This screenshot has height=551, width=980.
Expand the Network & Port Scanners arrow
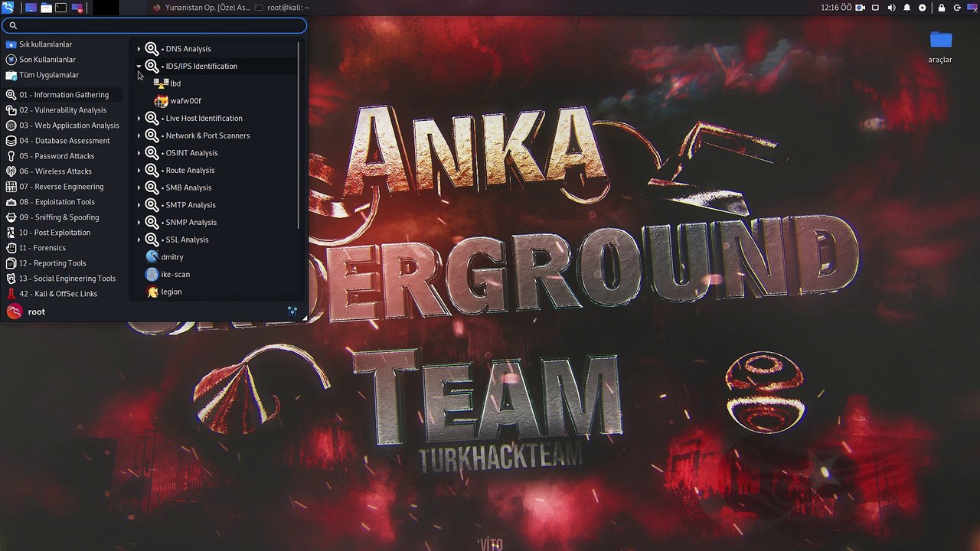coord(139,135)
